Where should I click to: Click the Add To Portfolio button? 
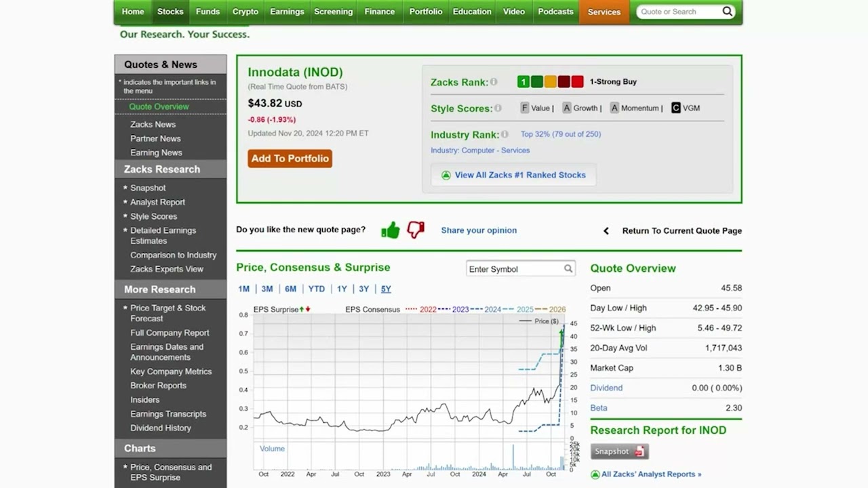[290, 159]
